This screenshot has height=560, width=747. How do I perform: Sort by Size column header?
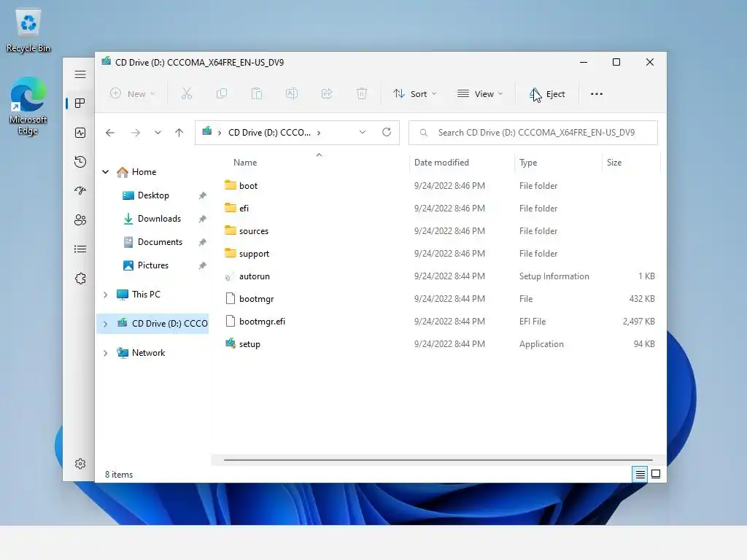pyautogui.click(x=614, y=163)
